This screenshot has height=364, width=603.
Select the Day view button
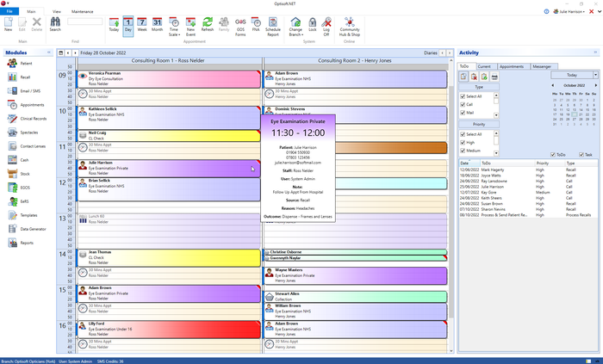[128, 26]
